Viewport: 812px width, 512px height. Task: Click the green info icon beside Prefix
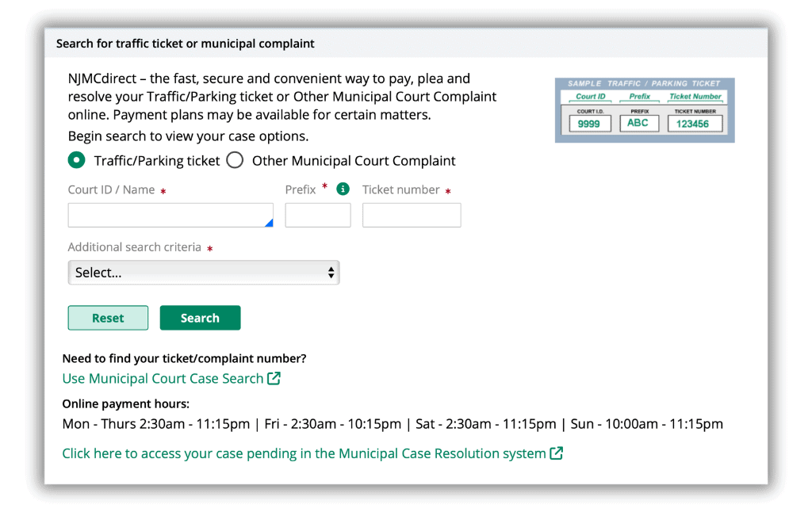point(343,189)
